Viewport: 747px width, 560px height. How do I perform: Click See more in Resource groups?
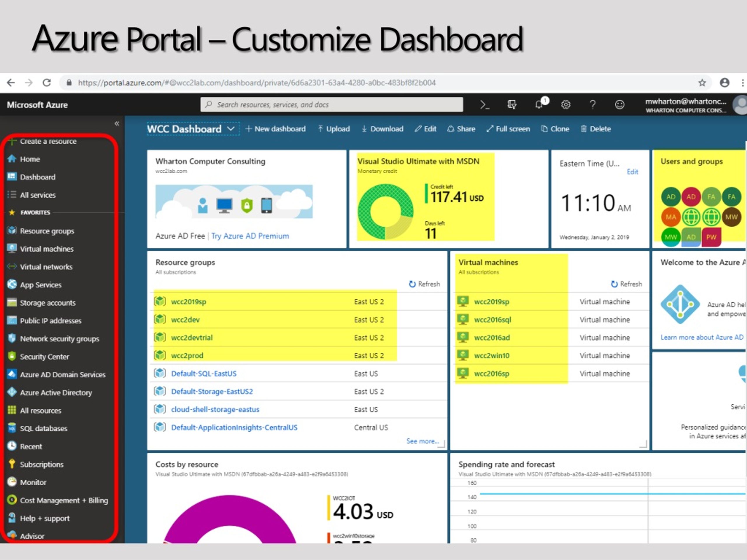[x=423, y=441]
